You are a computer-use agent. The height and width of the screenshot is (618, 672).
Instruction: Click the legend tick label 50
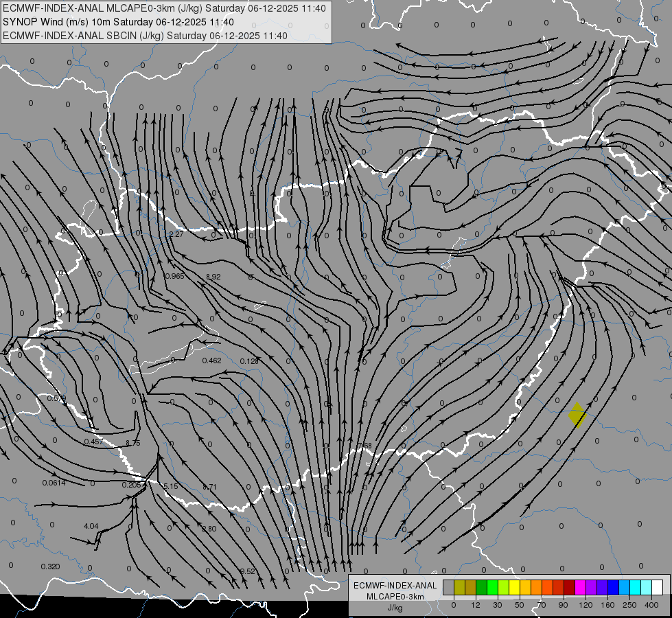coord(519,605)
